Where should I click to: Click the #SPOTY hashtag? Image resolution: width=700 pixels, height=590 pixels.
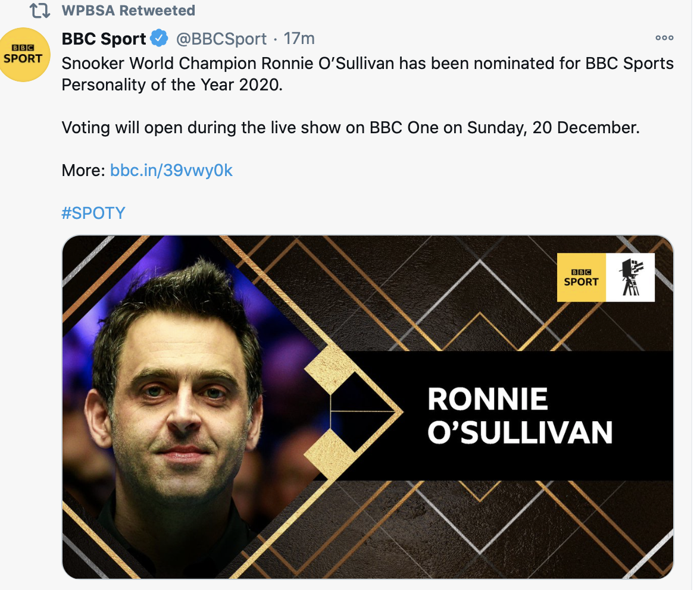(93, 213)
